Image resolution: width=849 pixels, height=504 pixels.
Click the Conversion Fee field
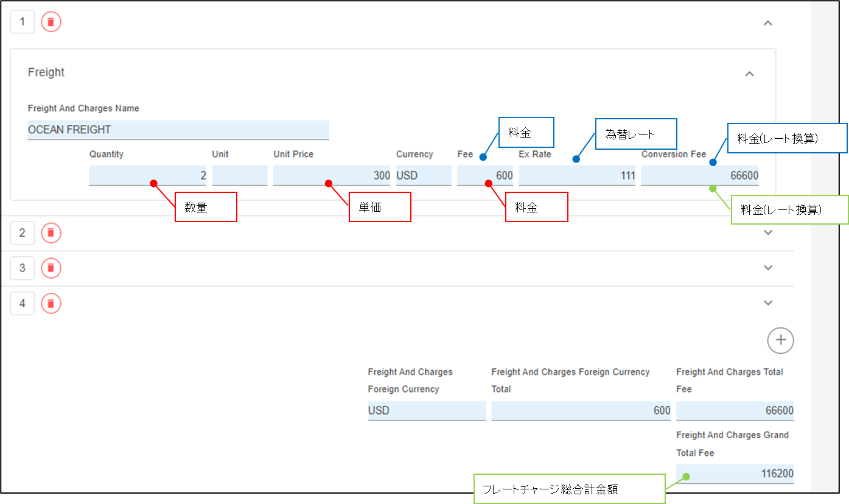click(699, 175)
